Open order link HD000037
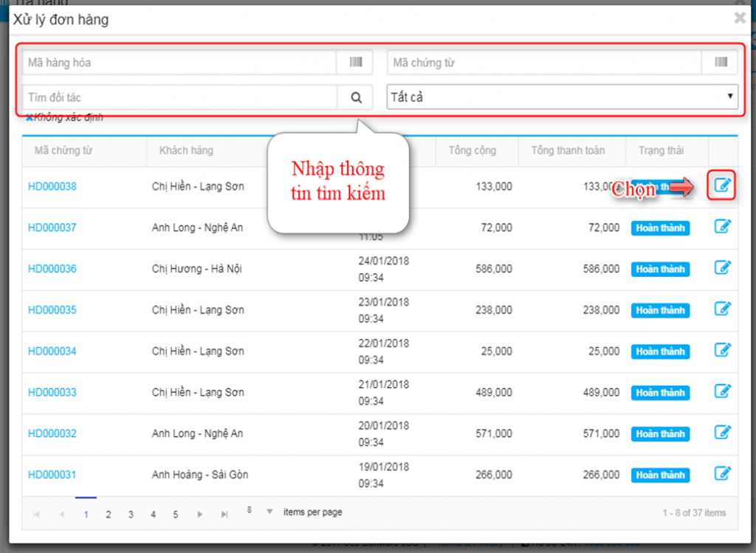The image size is (756, 553). [52, 227]
